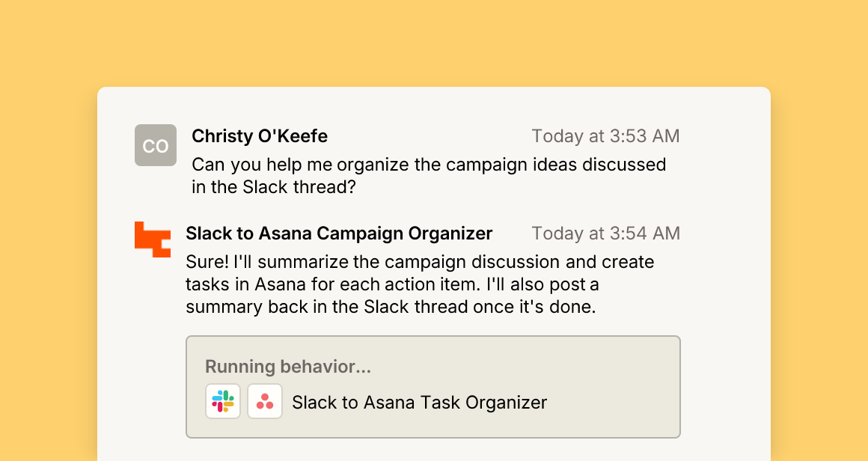This screenshot has width=868, height=461.
Task: Click the empty chat area below the behavior card
Action: coord(434,451)
